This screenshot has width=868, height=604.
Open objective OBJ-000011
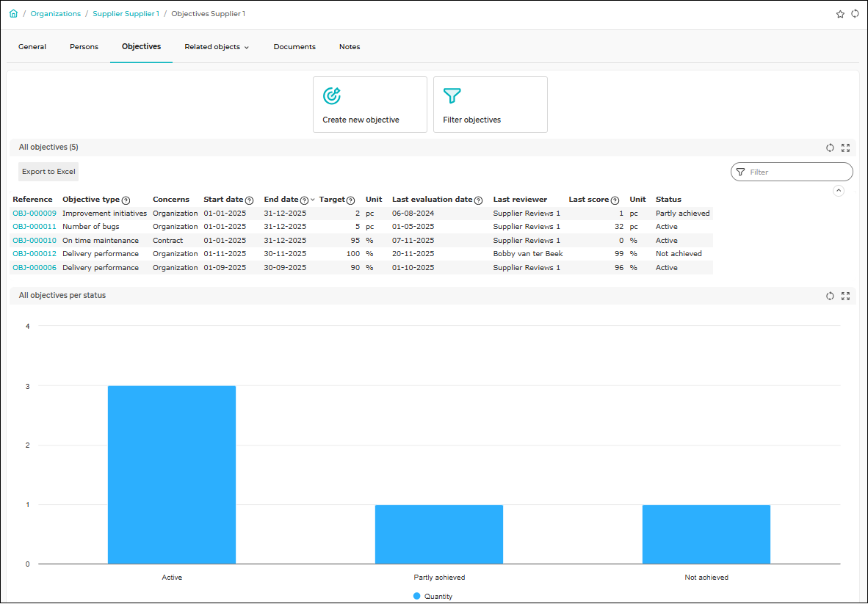click(x=35, y=227)
